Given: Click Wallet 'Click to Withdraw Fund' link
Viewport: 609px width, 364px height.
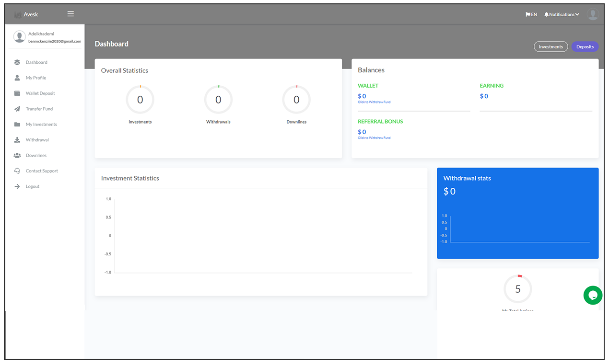Looking at the screenshot, I should click(374, 102).
